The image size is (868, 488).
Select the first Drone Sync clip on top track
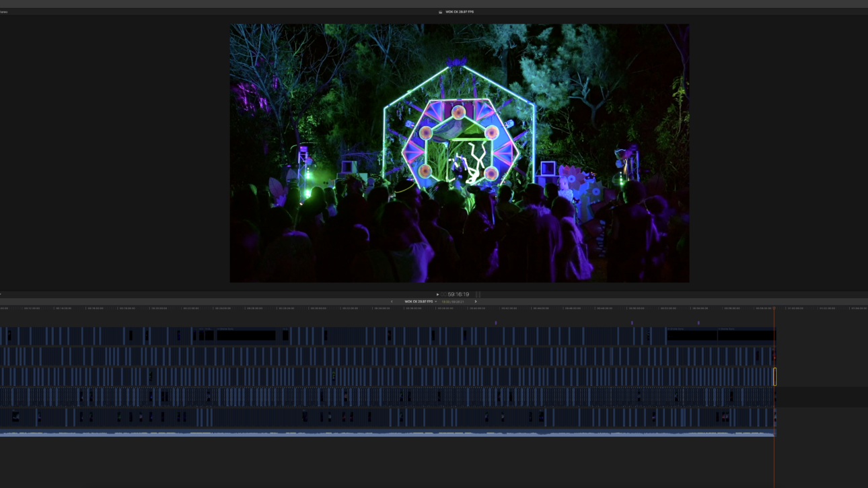point(691,335)
